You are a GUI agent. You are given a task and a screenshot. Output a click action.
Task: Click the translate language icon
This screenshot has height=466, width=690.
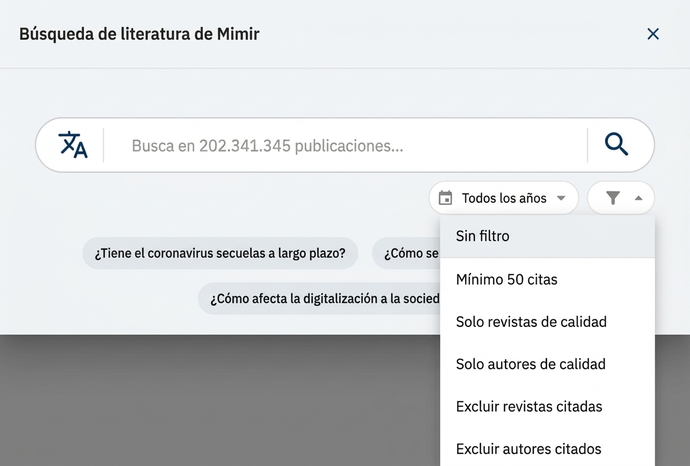[x=73, y=145]
